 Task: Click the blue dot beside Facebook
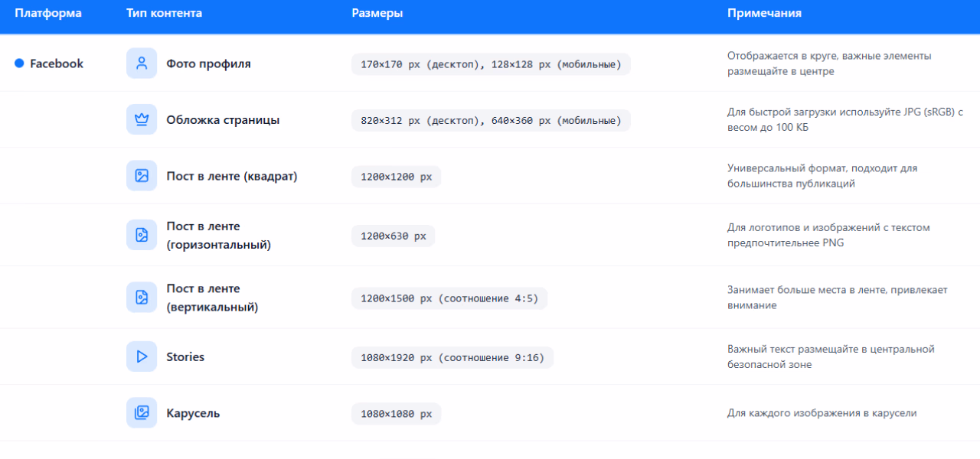click(x=20, y=63)
